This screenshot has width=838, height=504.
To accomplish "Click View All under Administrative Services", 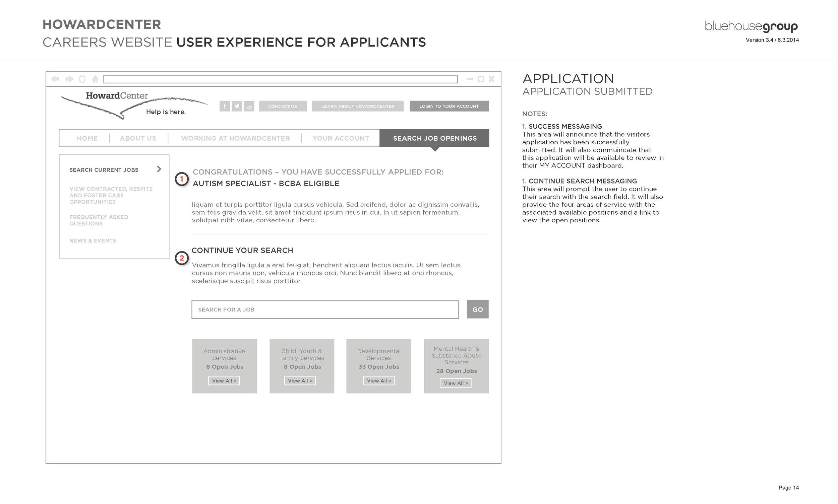I will [224, 381].
